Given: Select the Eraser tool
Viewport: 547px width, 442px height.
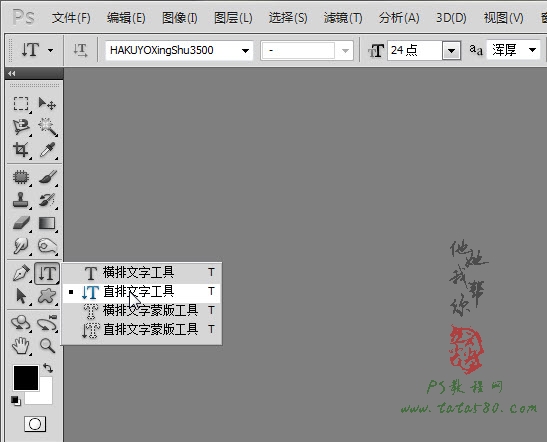Looking at the screenshot, I should [x=21, y=223].
